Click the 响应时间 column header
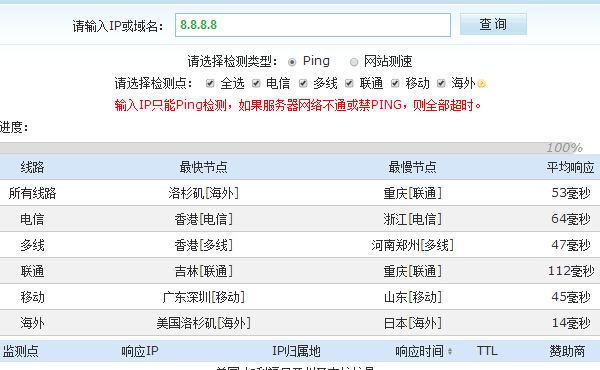 tap(419, 351)
